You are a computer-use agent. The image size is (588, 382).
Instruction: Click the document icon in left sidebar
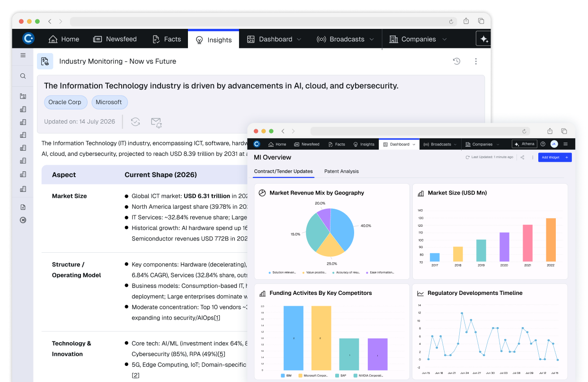coord(23,207)
